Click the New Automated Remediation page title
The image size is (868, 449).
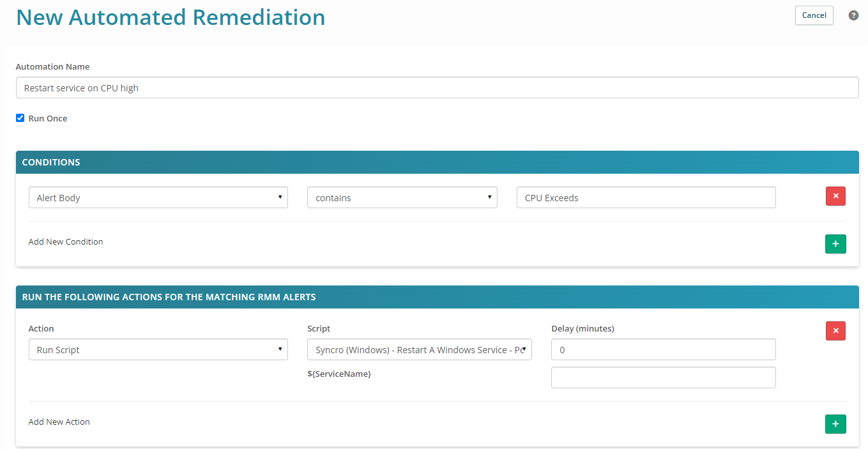coord(171,17)
